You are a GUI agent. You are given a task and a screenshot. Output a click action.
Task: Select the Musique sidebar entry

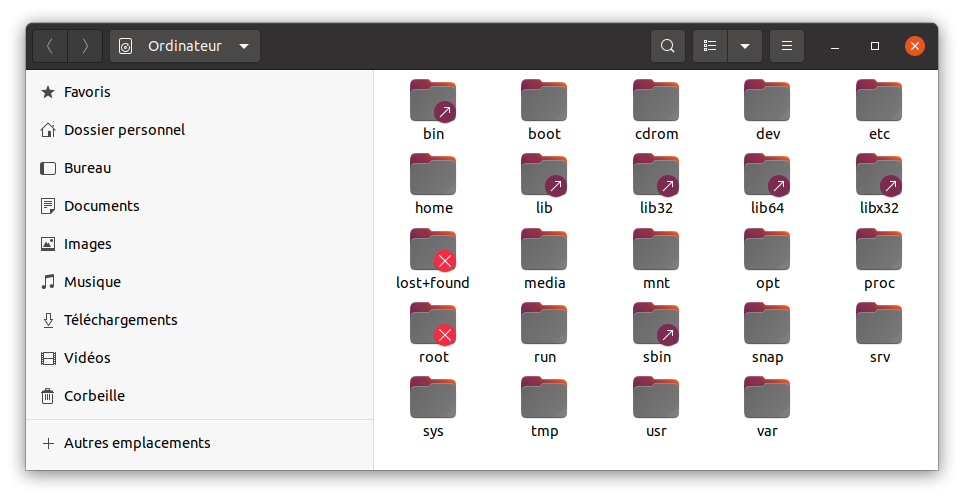pos(92,282)
